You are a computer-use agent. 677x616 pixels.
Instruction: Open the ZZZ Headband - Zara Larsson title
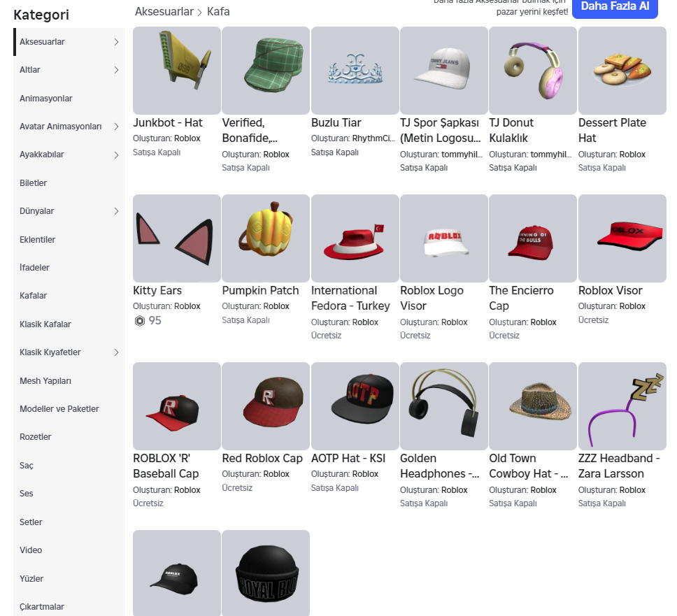click(x=619, y=466)
